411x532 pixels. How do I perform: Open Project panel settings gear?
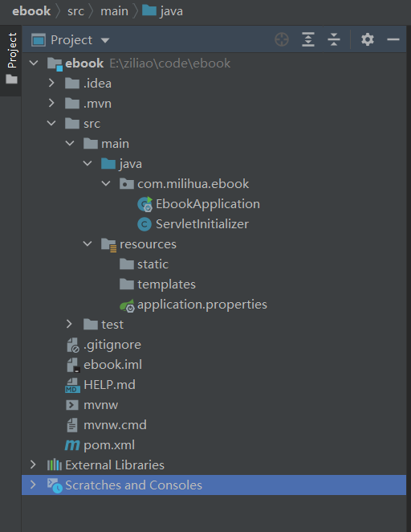point(368,39)
